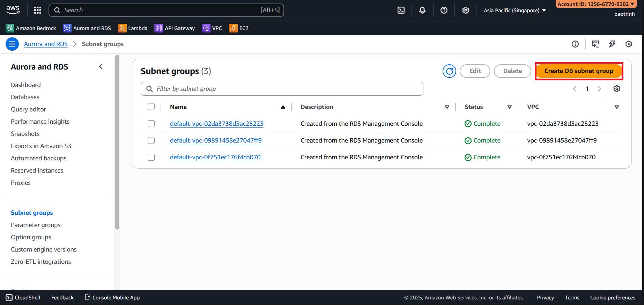The width and height of the screenshot is (644, 305).
Task: Open the Account ID dropdown
Action: [595, 4]
